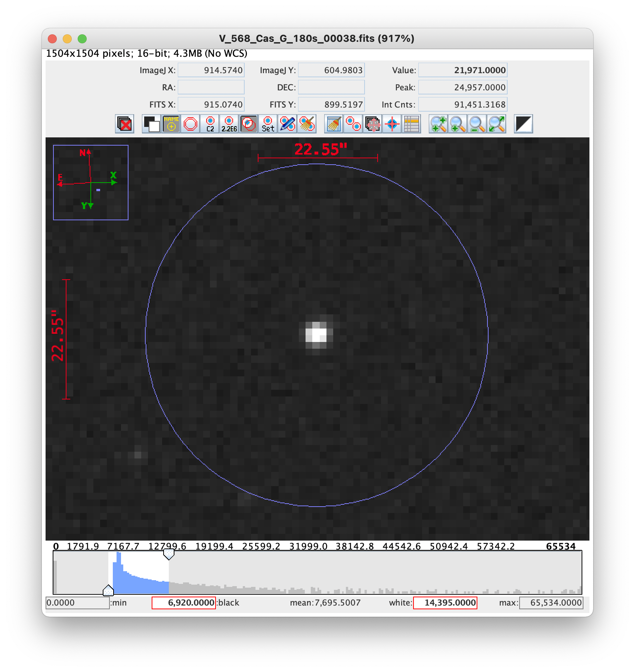Click the window title V_568_Cas_G_180s_00038.fits
635x672 pixels.
point(317,38)
